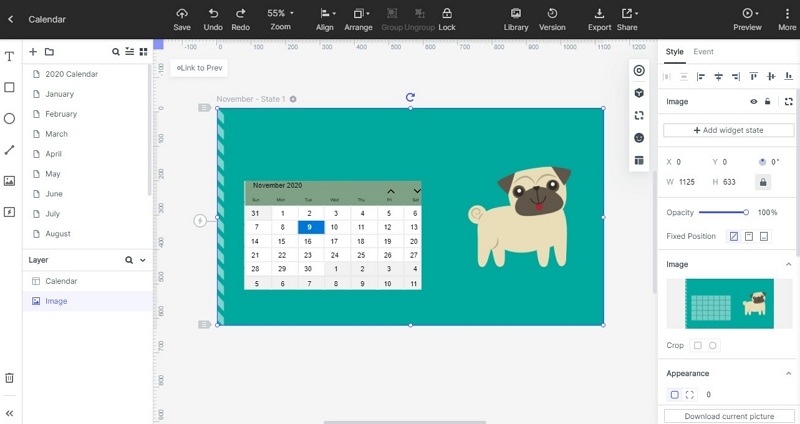
Task: Click the image preview thumbnail
Action: [729, 304]
